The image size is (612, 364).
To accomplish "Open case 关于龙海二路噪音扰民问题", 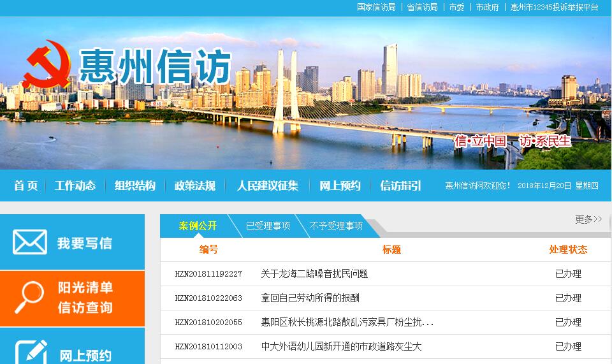I will (314, 274).
